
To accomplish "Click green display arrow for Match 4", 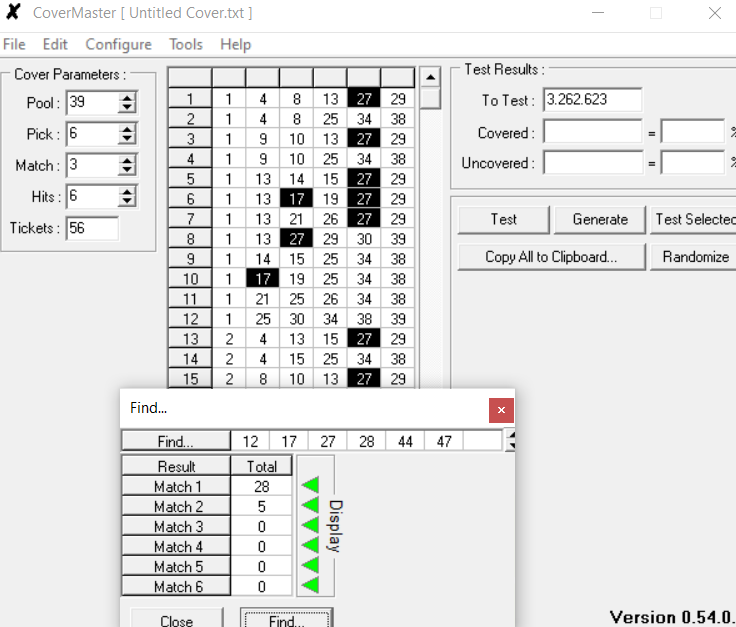I will 310,546.
